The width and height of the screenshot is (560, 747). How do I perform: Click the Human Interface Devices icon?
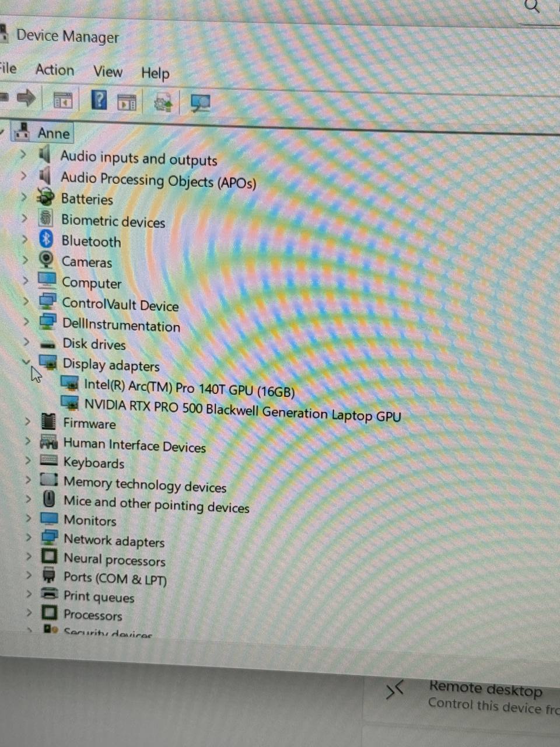click(x=48, y=442)
